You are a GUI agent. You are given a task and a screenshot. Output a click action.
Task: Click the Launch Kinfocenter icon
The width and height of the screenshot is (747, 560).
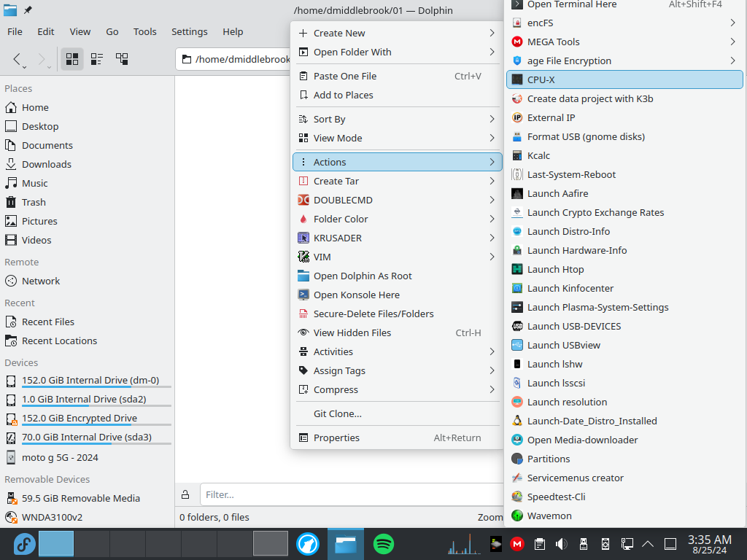pos(517,288)
